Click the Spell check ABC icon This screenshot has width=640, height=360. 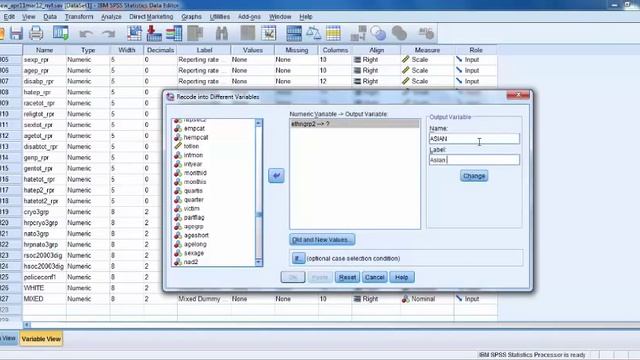point(426,33)
